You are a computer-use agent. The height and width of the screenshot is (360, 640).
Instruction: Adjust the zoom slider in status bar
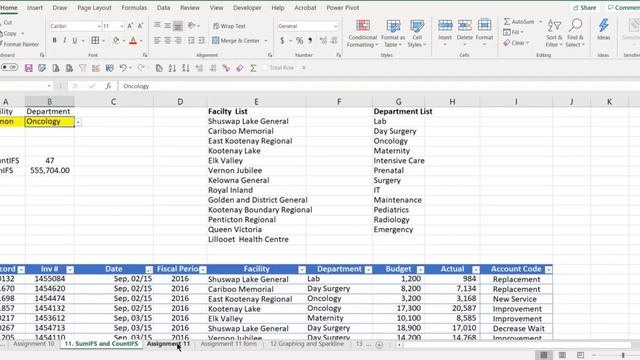pyautogui.click(x=623, y=355)
